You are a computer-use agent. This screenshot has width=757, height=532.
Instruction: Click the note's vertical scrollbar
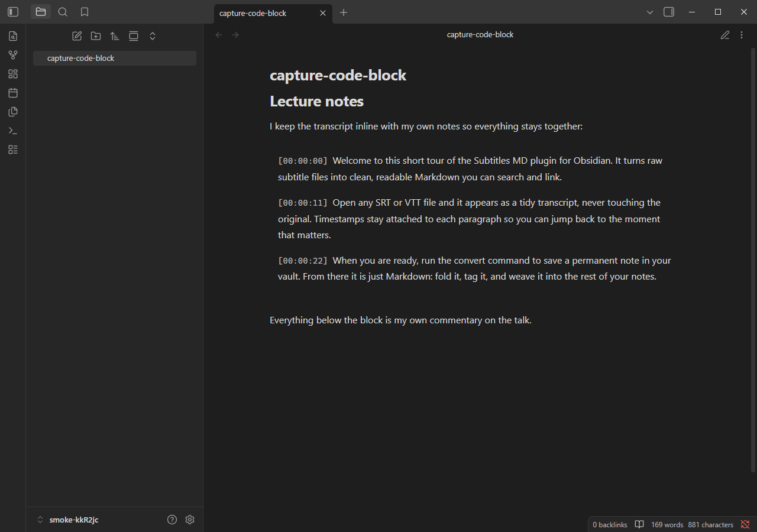pos(753,260)
